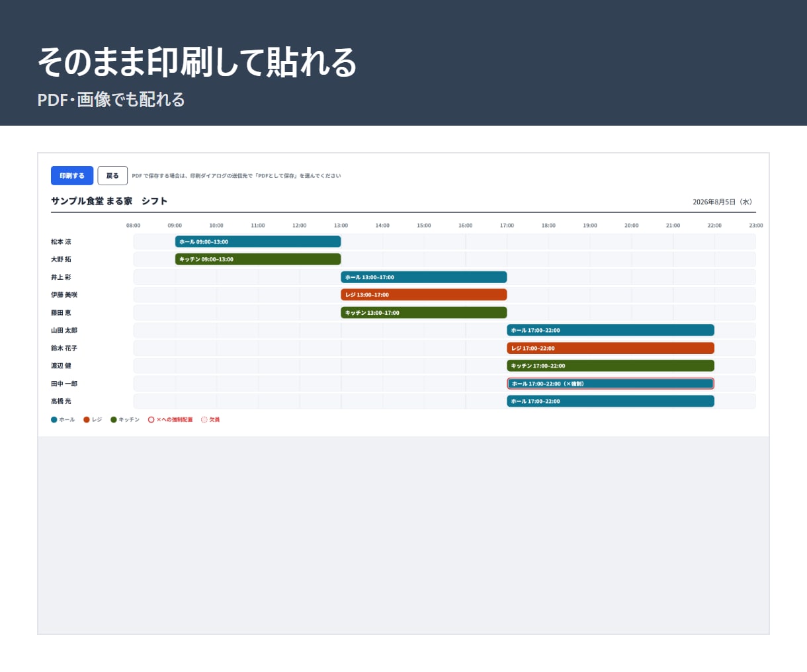Click the staff name 鈴木 花子

pyautogui.click(x=64, y=348)
